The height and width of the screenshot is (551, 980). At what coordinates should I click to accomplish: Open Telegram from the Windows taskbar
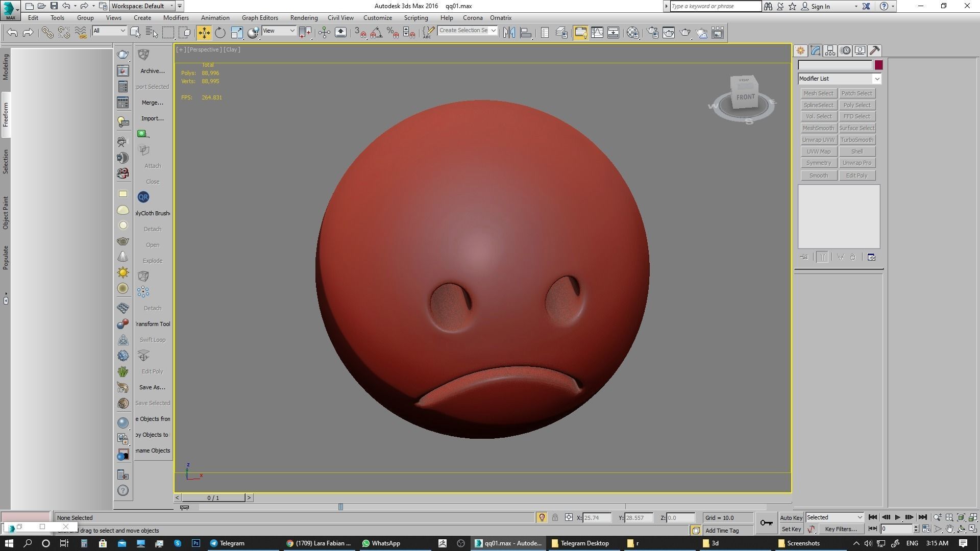(227, 543)
